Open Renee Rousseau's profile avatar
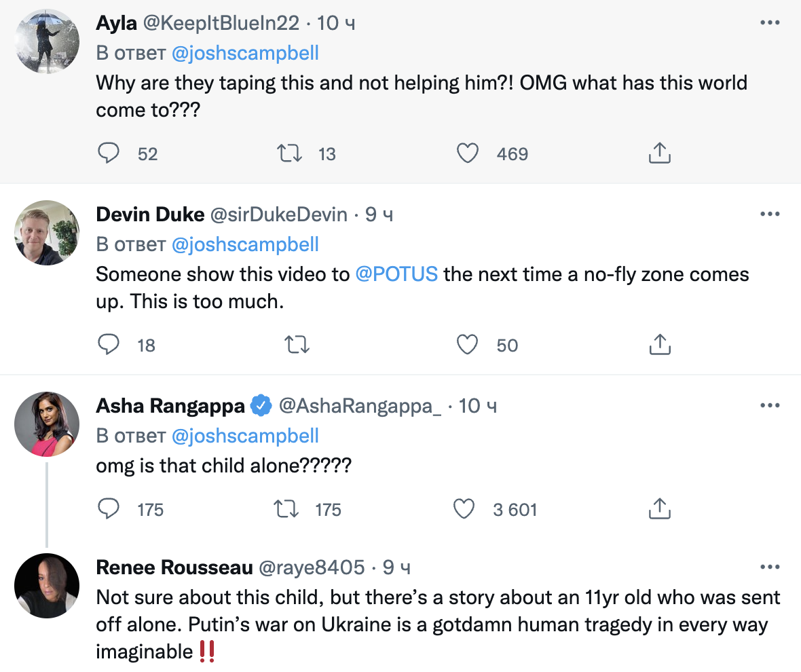The width and height of the screenshot is (801, 672). pos(48,585)
